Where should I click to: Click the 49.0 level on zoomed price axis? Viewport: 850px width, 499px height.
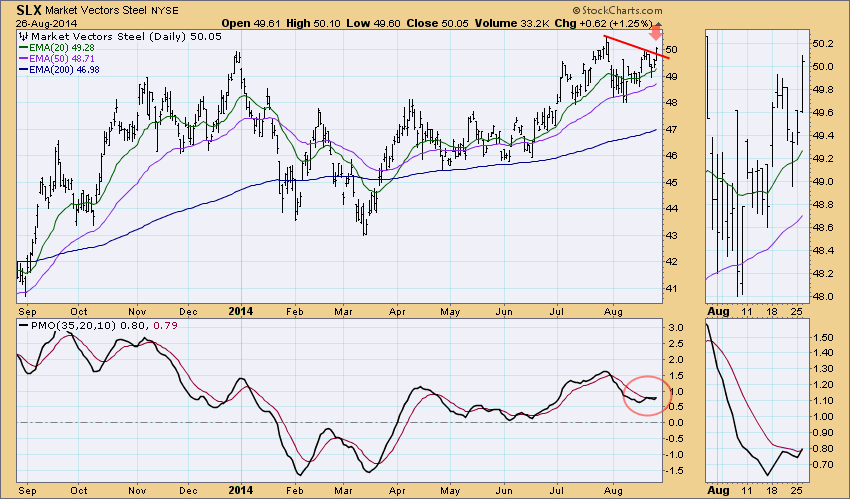coord(822,182)
